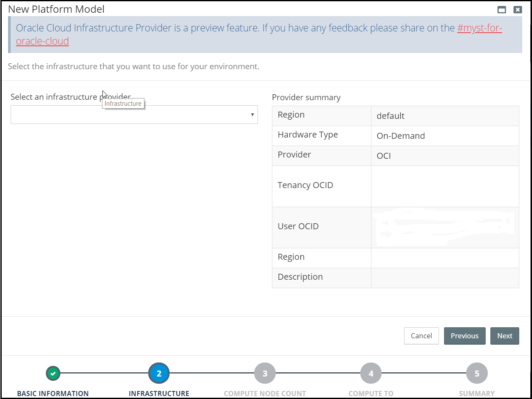Screen dimensions: 532x399
Task: Select the Summary step label
Action: point(477,393)
